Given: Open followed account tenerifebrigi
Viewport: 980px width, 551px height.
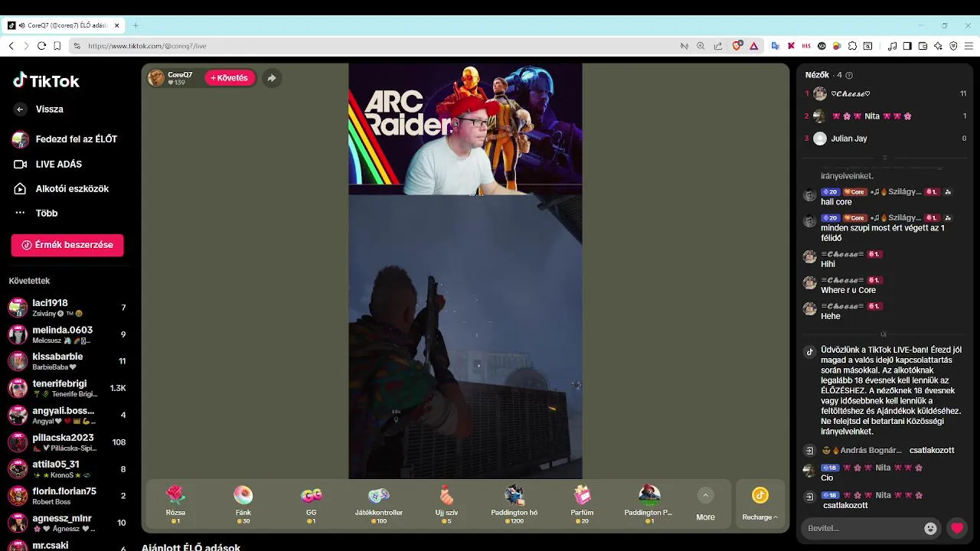Looking at the screenshot, I should click(x=67, y=388).
